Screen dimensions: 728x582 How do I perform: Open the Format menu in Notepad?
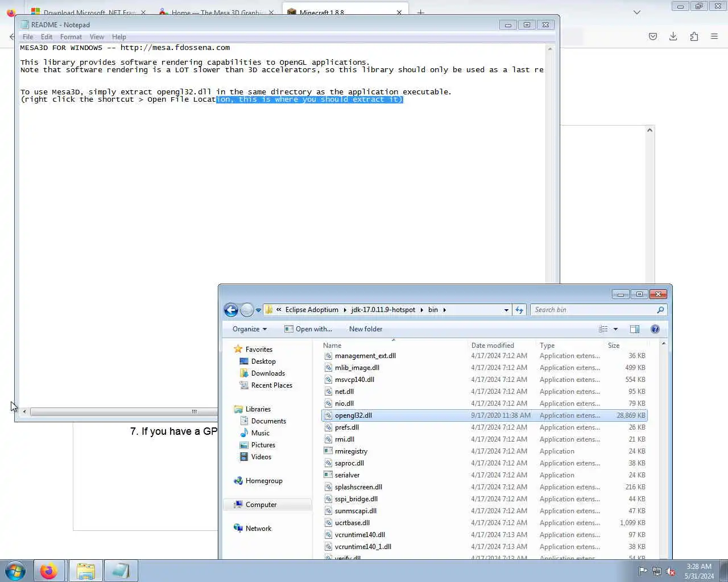(x=71, y=37)
